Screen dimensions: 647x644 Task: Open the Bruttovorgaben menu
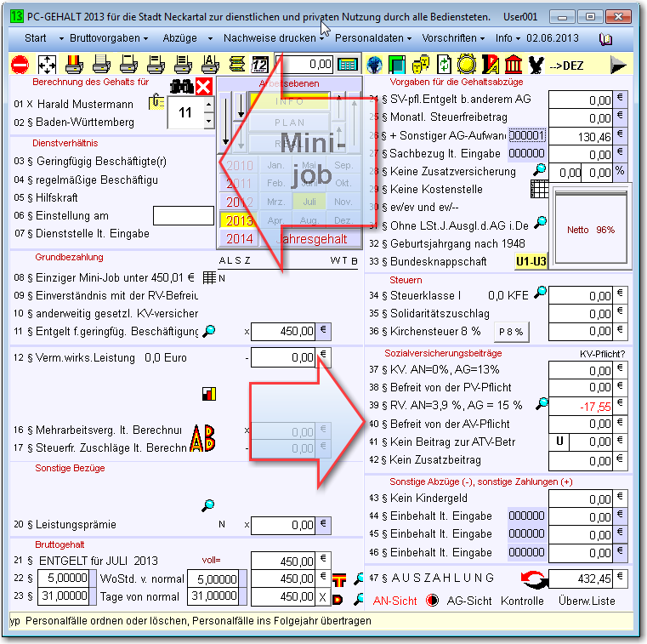click(x=109, y=38)
